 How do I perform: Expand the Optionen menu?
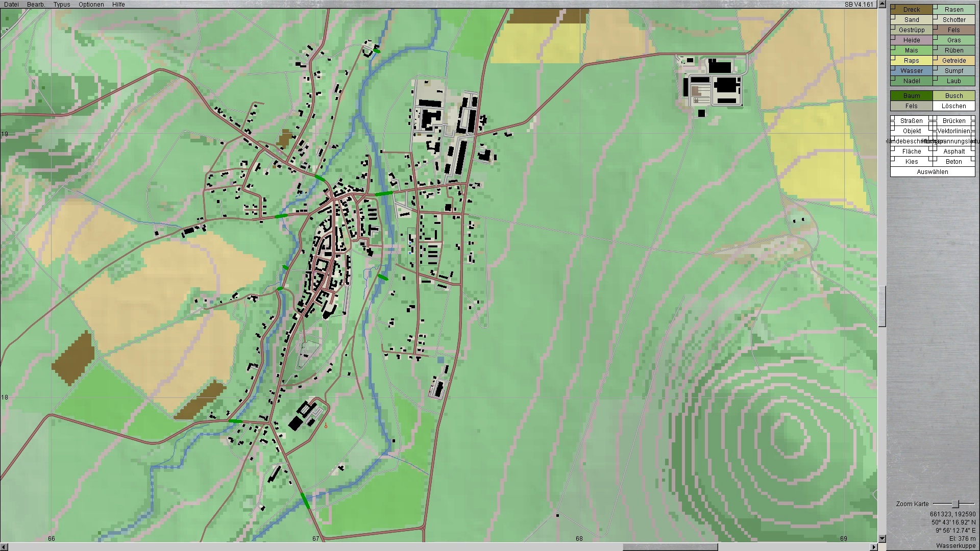point(91,5)
